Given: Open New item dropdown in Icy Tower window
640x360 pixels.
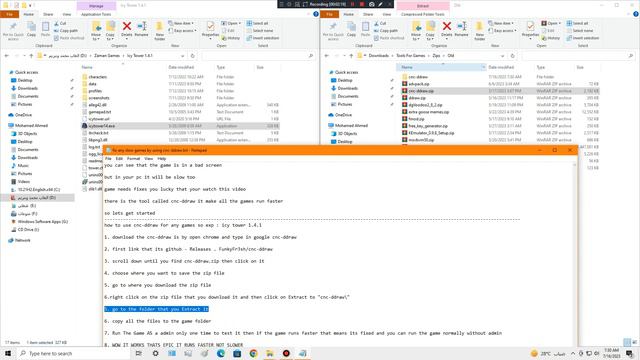Looking at the screenshot, I should (181, 23).
